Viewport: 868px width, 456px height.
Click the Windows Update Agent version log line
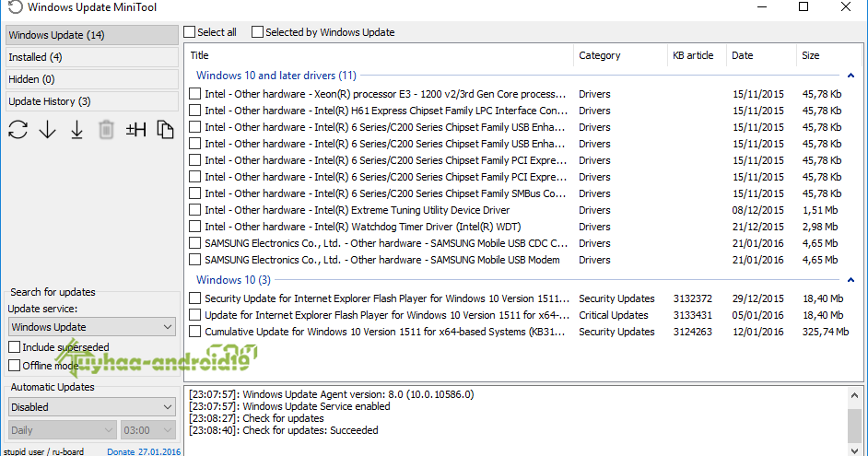331,394
